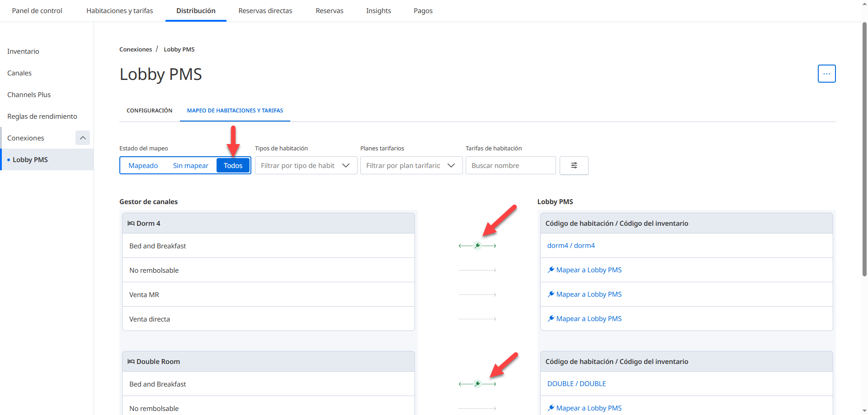This screenshot has height=415, width=868.
Task: Open the advanced filter settings icon
Action: click(x=574, y=165)
